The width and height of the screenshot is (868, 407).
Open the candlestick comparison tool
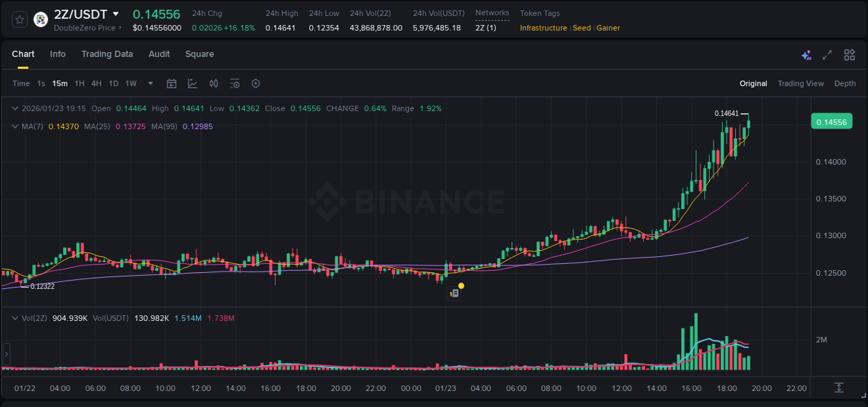point(213,83)
